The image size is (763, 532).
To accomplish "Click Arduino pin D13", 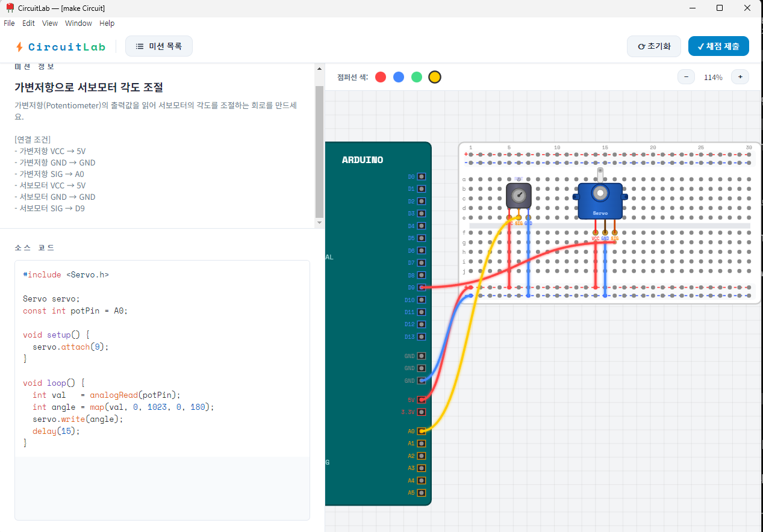I will tap(422, 337).
